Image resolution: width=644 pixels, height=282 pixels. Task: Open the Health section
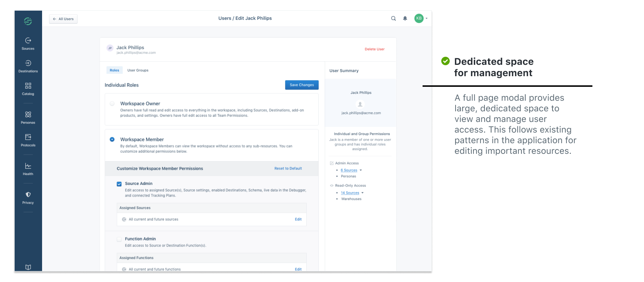(x=28, y=169)
